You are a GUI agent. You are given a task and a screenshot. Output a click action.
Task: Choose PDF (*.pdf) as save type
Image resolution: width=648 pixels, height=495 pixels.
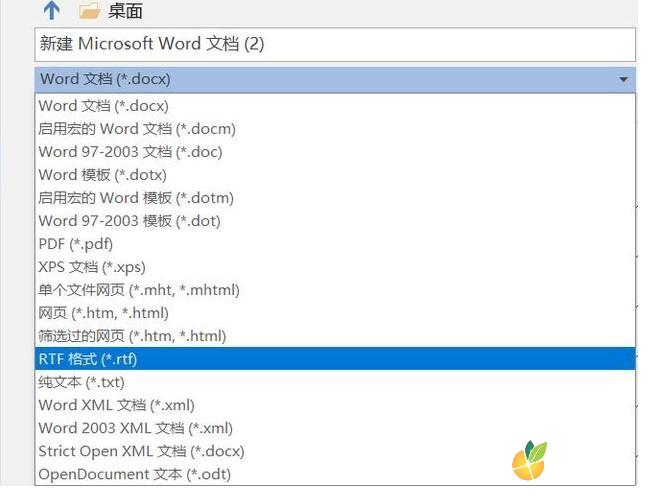335,244
